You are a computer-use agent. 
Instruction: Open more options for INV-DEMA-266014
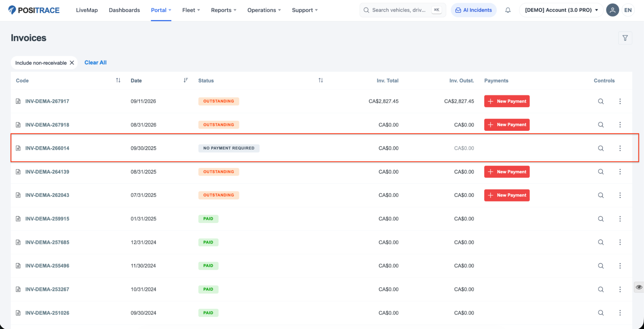click(x=620, y=148)
